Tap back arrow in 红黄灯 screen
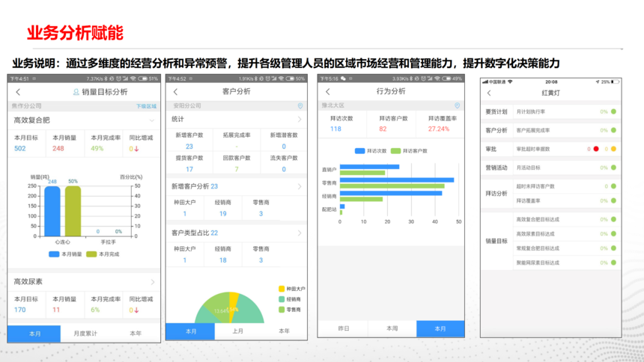 pyautogui.click(x=490, y=93)
